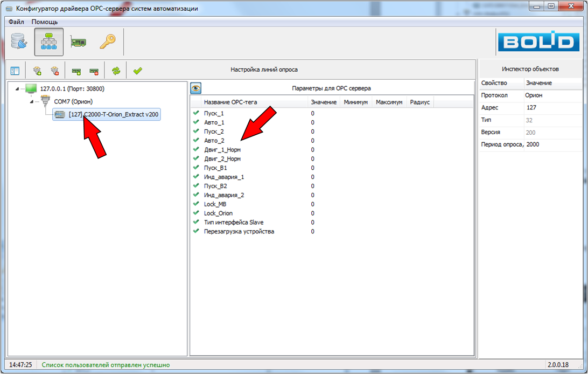Viewport: 588px width, 374px height.
Task: Collapse the COM7 (Орион) tree node
Action: coord(31,101)
